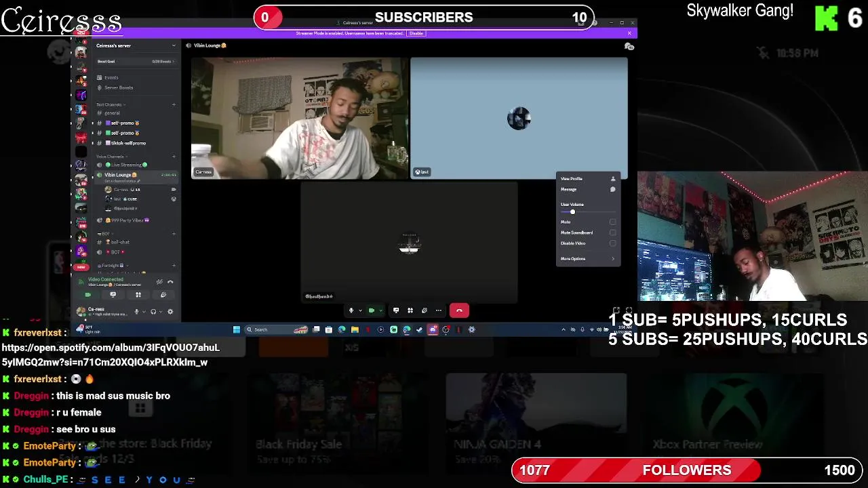
Task: Collapse BO7 category
Action: coord(104,233)
